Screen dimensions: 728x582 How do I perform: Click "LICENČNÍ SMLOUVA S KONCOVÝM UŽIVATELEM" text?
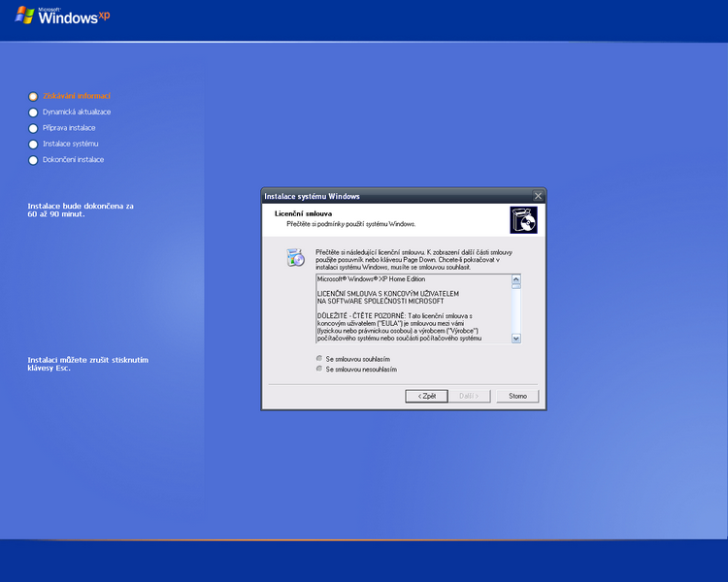click(x=388, y=294)
